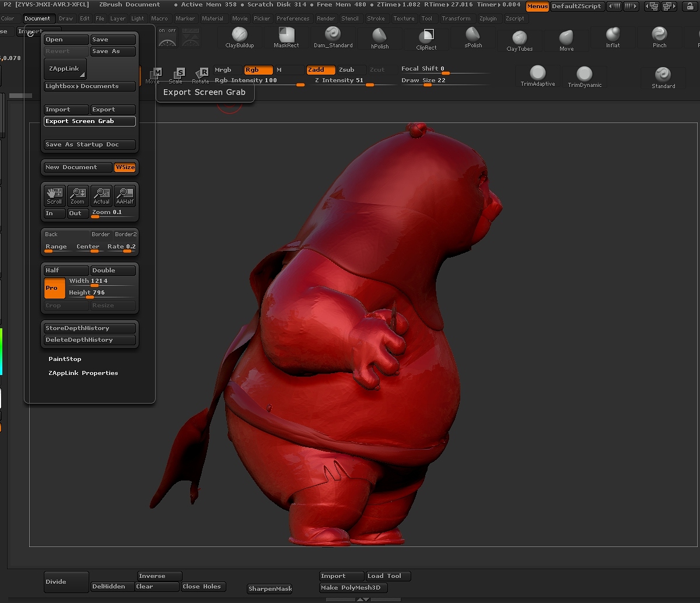Toggle the M material mode
Image resolution: width=700 pixels, height=603 pixels.
pyautogui.click(x=289, y=70)
